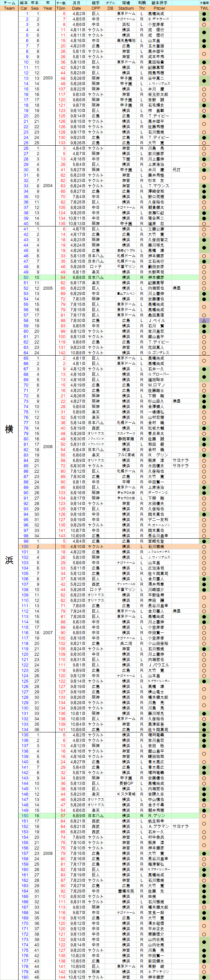
Task: Select the 鹿児島鴨池 stadium cell
Action: click(126, 41)
